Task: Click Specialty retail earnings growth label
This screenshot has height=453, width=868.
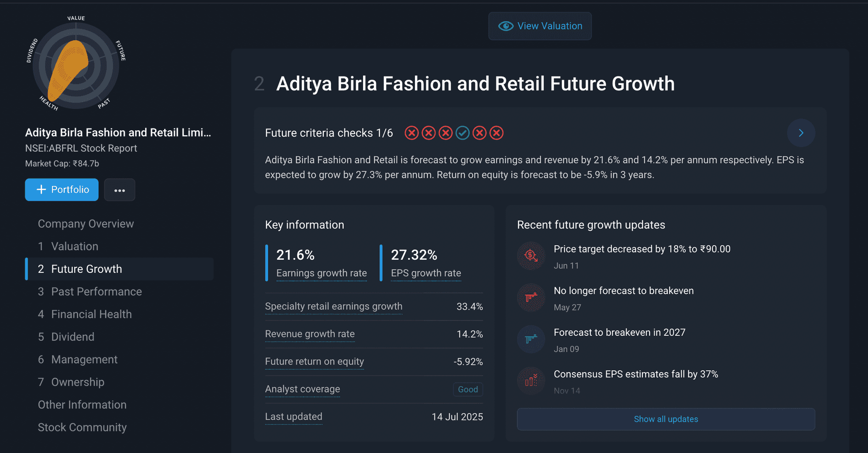Action: click(334, 306)
